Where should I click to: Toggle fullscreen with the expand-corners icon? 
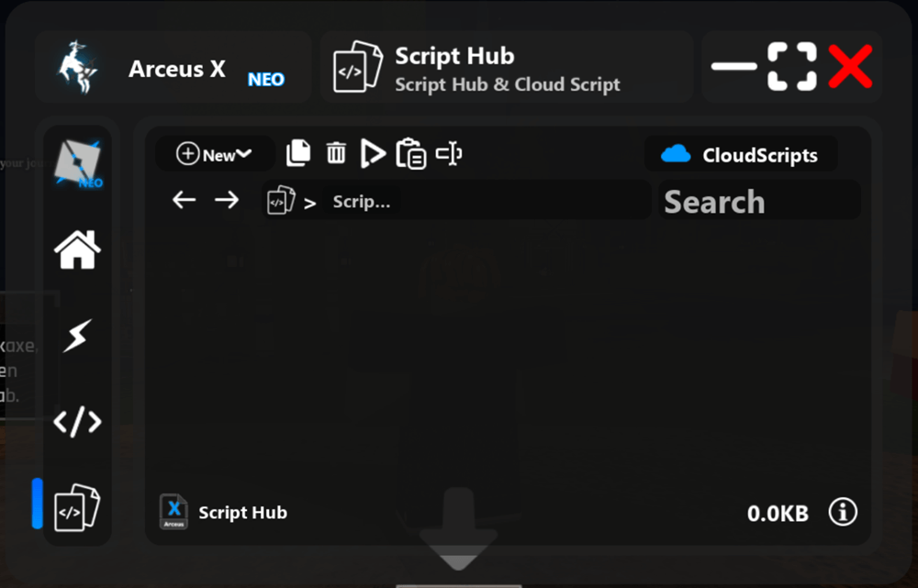791,67
